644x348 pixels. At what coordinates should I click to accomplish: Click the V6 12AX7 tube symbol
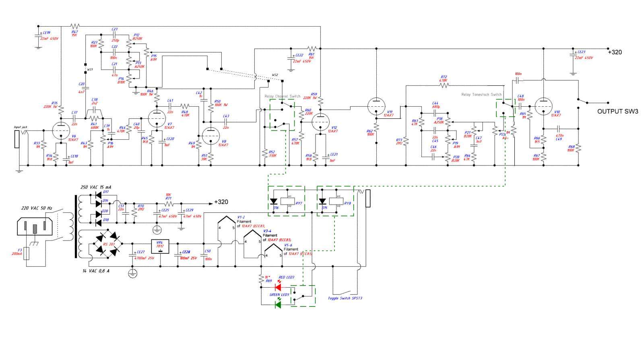tap(61, 130)
